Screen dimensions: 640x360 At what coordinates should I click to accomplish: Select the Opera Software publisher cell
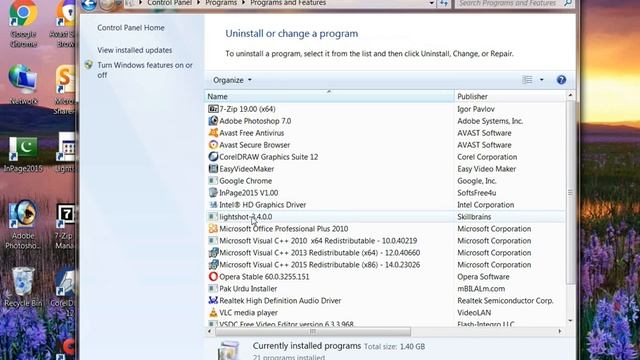[483, 276]
